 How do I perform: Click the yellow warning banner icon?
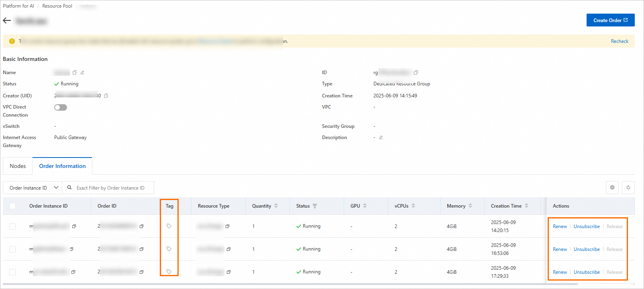(x=12, y=41)
